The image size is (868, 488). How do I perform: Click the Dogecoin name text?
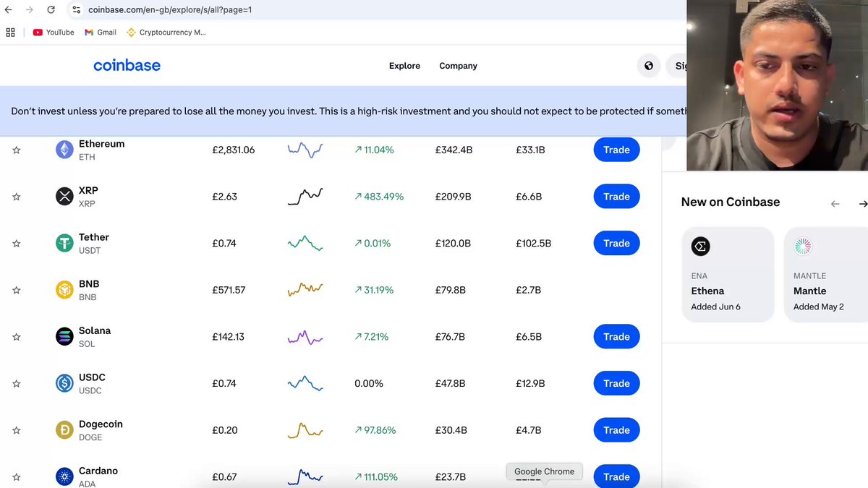tap(101, 424)
